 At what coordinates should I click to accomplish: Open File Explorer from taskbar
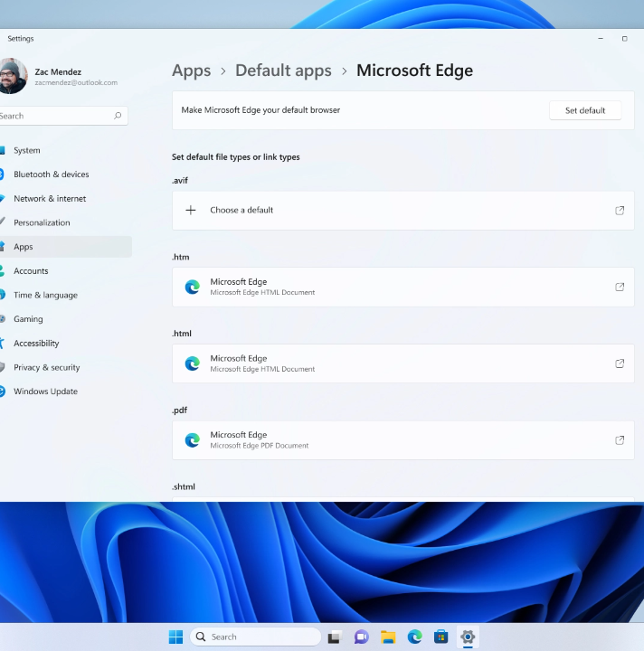point(388,637)
